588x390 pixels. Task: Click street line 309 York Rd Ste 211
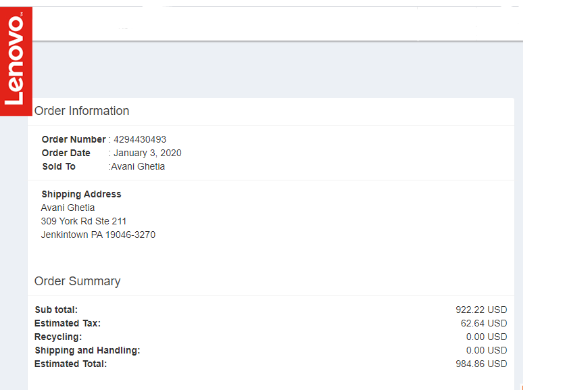point(84,221)
